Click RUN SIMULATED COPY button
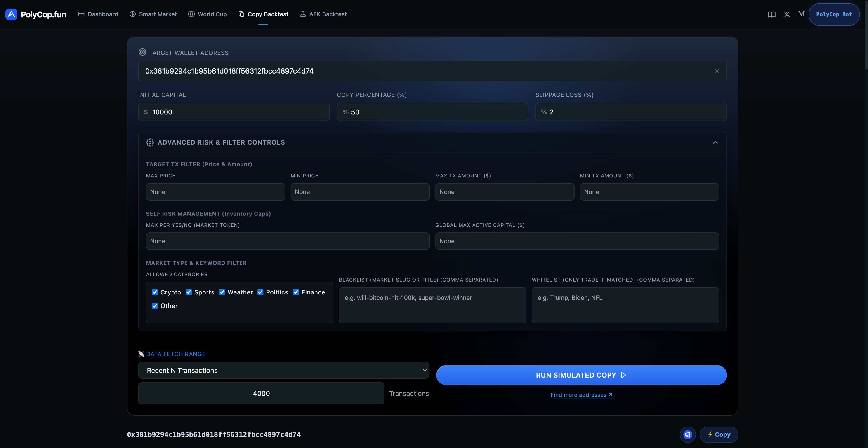868x448 pixels. coord(581,375)
